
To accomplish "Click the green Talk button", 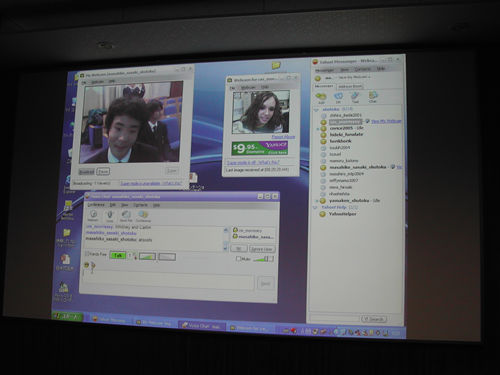I will [x=117, y=256].
